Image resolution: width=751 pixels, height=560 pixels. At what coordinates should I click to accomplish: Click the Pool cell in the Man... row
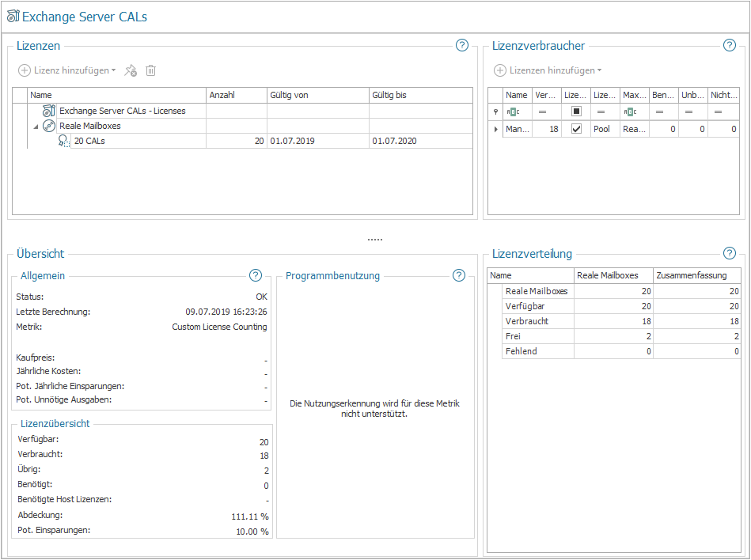(x=605, y=129)
